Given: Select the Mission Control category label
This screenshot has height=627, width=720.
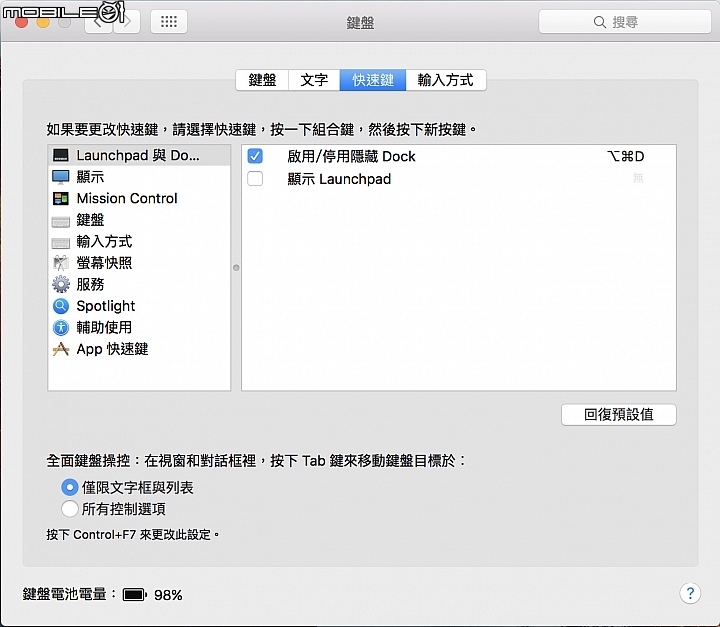Looking at the screenshot, I should (x=127, y=198).
